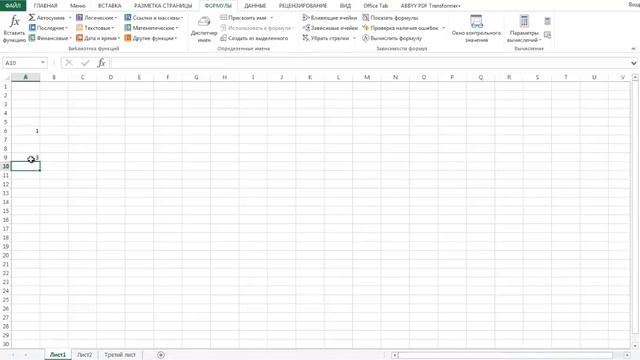
Task: Click the calculate now (Пересчет) icon
Action: coord(547,21)
